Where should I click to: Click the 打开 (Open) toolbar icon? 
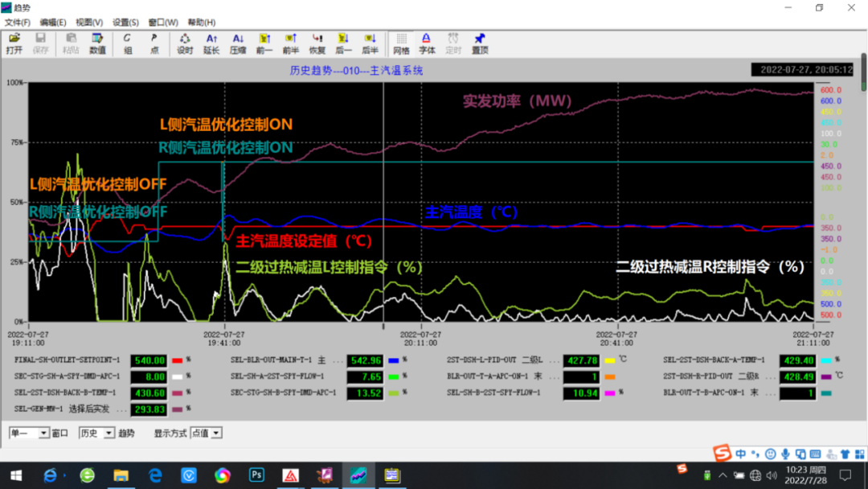pyautogui.click(x=14, y=43)
